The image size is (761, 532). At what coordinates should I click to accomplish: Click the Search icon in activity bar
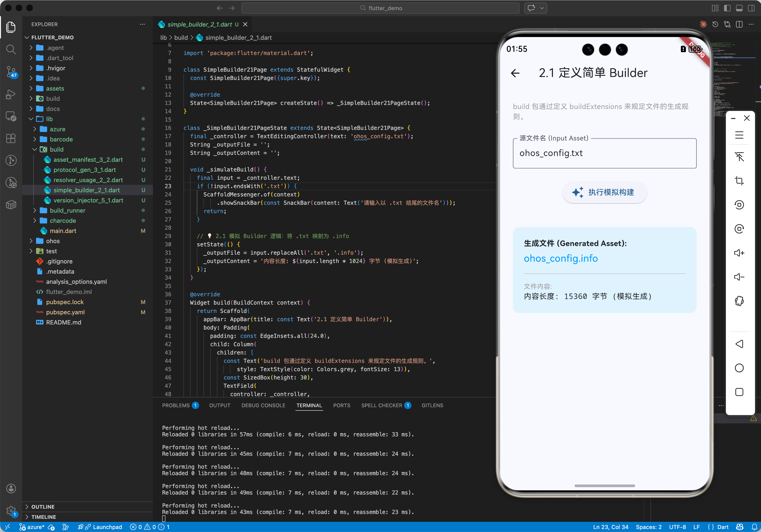pos(11,49)
